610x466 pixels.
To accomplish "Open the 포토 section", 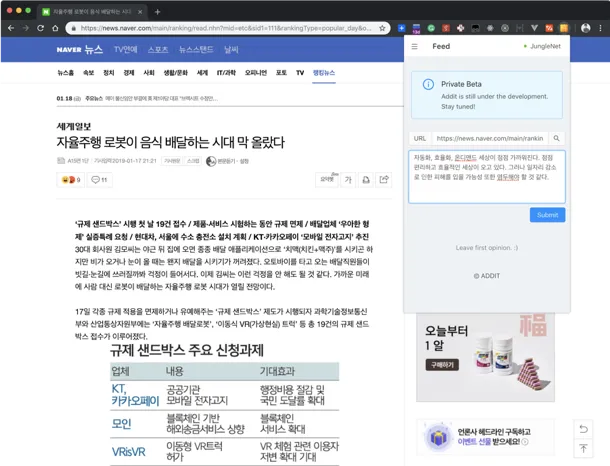I will [x=281, y=73].
